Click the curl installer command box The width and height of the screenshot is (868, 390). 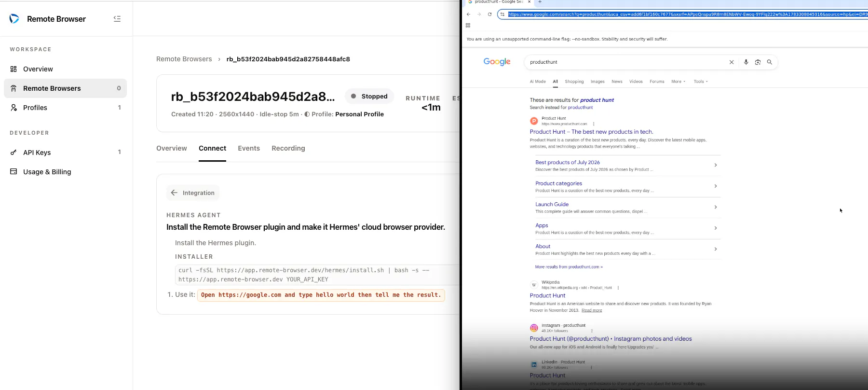pos(317,275)
